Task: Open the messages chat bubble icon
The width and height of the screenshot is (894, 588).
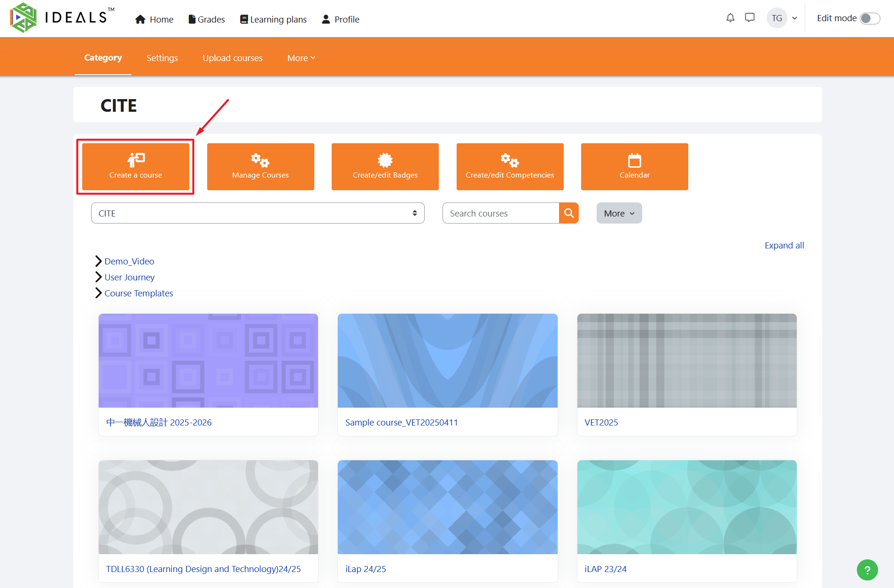Action: click(750, 18)
